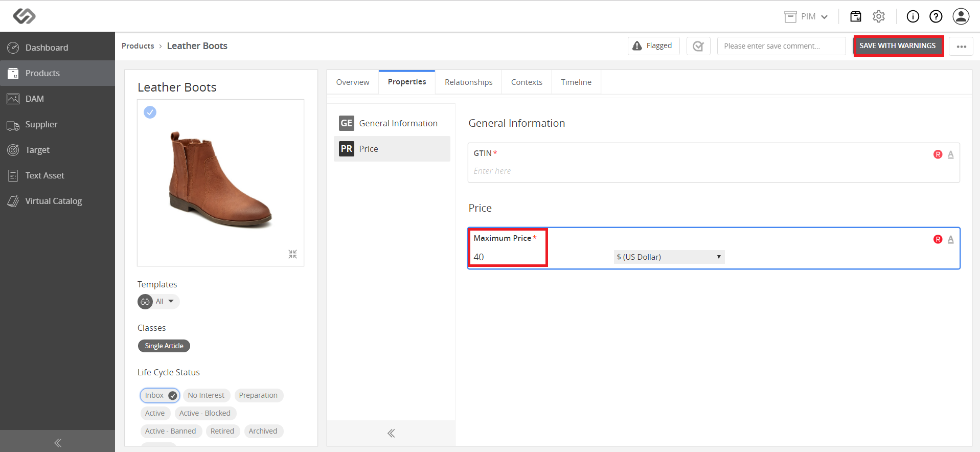Open the user profile icon

tap(961, 16)
